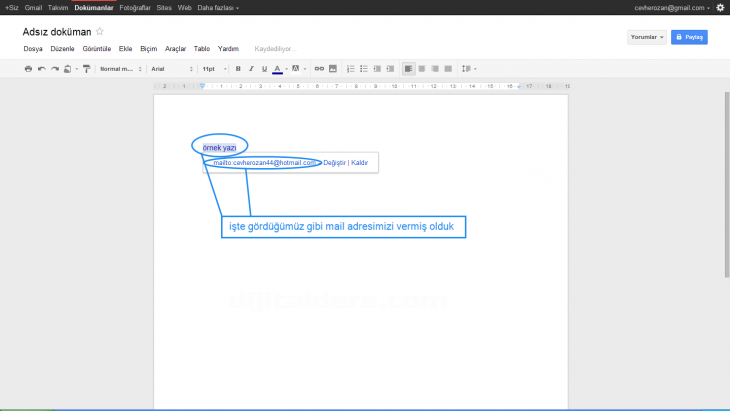Click the Değiştir link in the popup

pos(333,162)
